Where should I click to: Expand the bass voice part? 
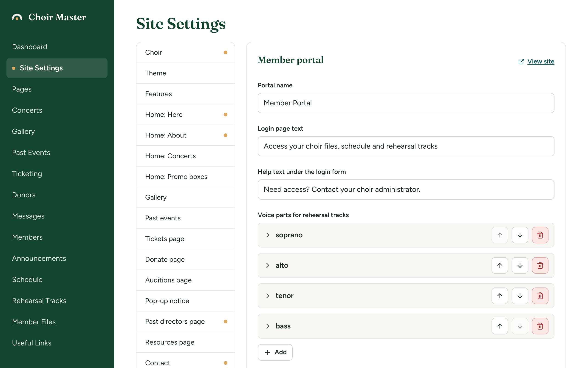[x=268, y=326]
